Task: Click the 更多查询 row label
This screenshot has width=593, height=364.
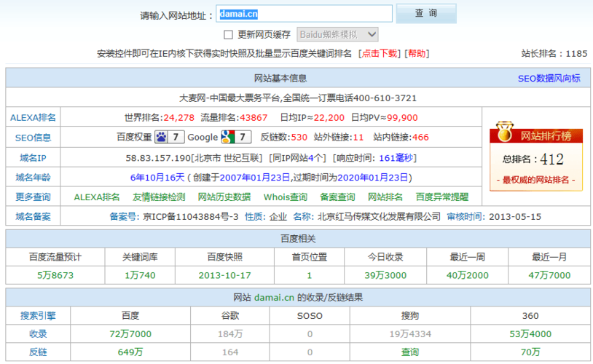Action: click(33, 197)
